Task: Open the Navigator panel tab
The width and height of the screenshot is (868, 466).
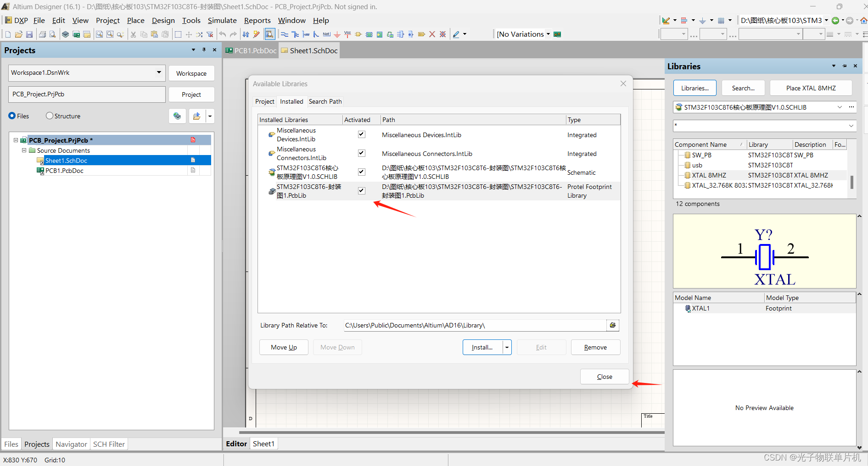Action: click(x=71, y=444)
